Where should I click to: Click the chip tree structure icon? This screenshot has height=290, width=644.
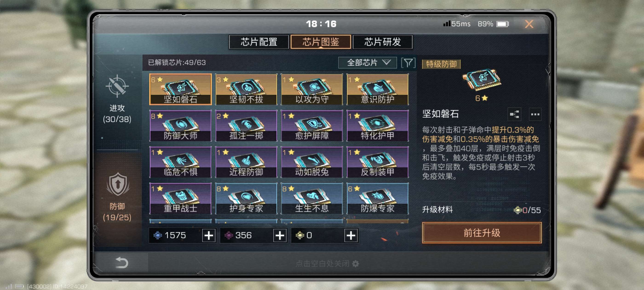point(514,114)
